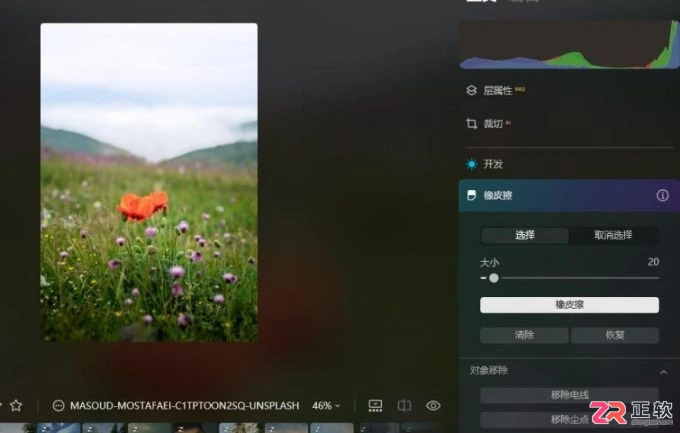Open the 开发 develop tool
The image size is (680, 433).
(484, 164)
